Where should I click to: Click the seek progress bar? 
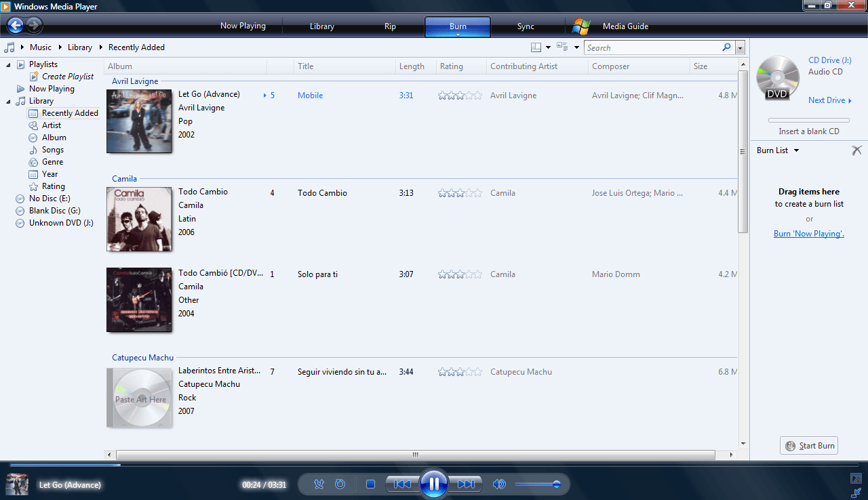(x=434, y=465)
